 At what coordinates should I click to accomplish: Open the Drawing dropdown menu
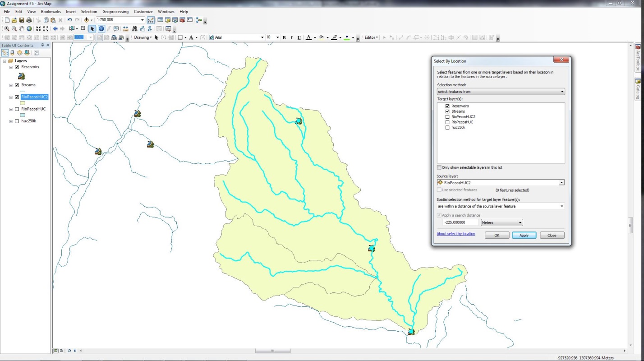[143, 37]
